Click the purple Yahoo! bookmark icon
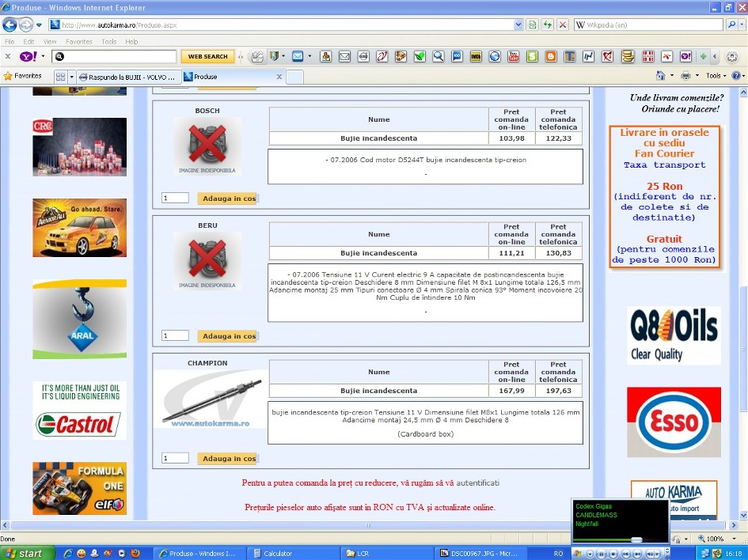The image size is (748, 560). [685, 57]
